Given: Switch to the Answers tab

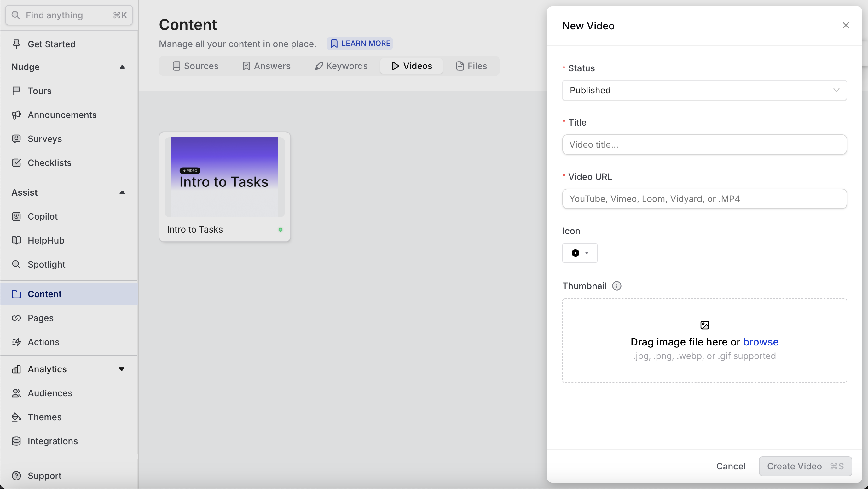Looking at the screenshot, I should [266, 66].
